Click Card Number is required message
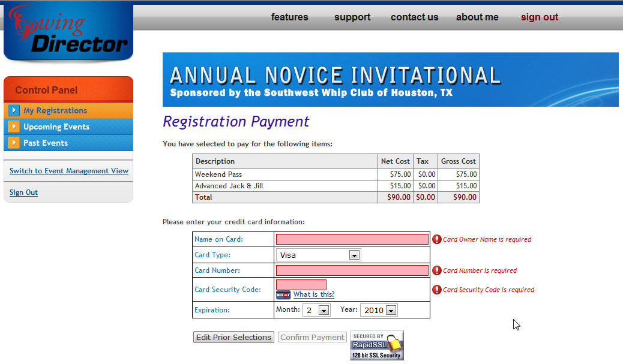The image size is (623, 364). tap(480, 270)
